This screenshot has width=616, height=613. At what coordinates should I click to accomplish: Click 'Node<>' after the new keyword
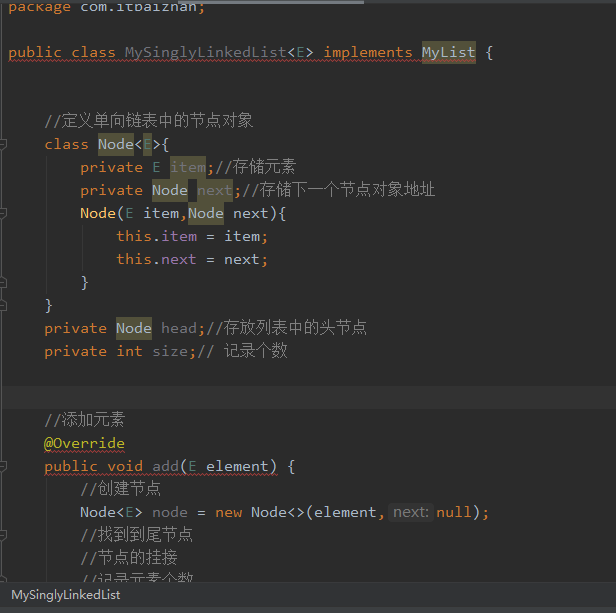(x=278, y=512)
